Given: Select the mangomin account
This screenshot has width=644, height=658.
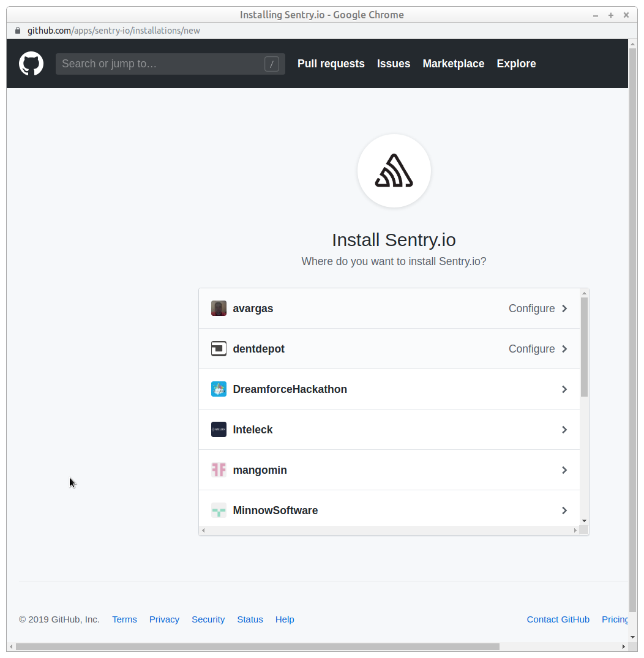Looking at the screenshot, I should pyautogui.click(x=389, y=470).
